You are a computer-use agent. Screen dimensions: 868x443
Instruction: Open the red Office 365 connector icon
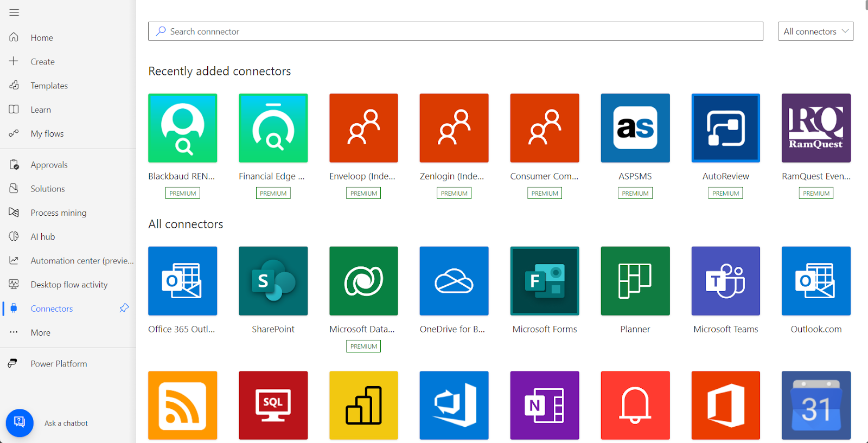coord(726,406)
